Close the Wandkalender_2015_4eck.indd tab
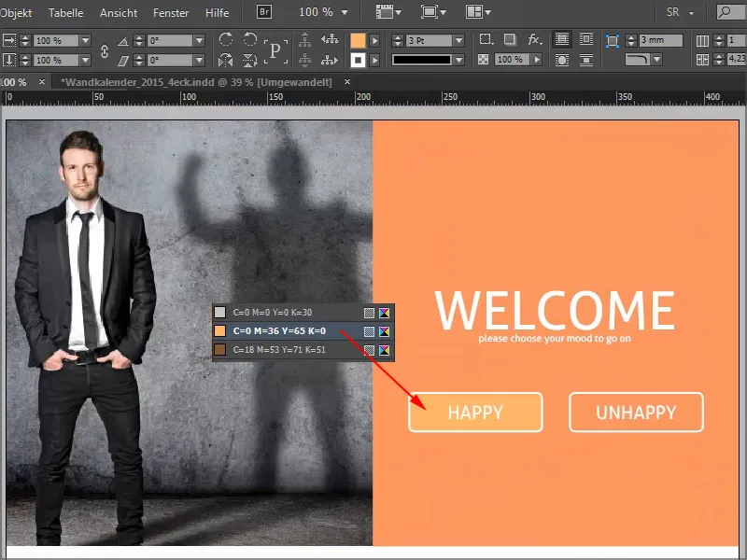The width and height of the screenshot is (747, 560). coord(347,82)
